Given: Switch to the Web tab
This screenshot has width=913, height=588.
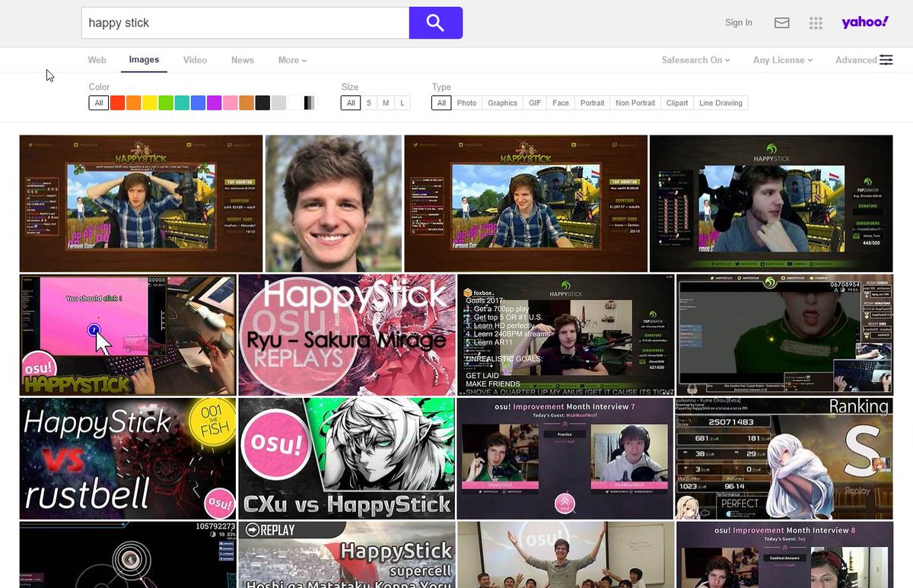Looking at the screenshot, I should point(97,60).
